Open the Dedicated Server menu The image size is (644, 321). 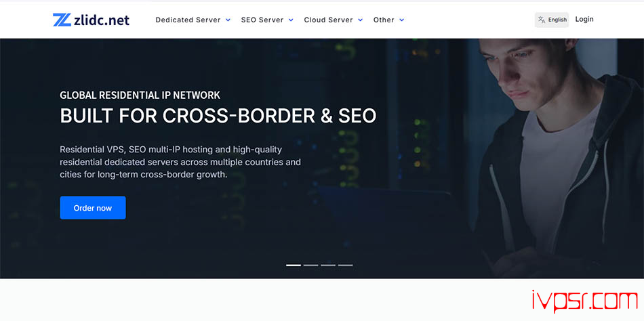(x=188, y=20)
